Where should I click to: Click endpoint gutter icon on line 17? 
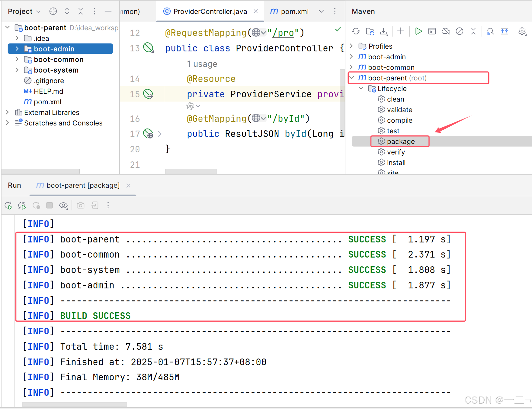pos(148,134)
